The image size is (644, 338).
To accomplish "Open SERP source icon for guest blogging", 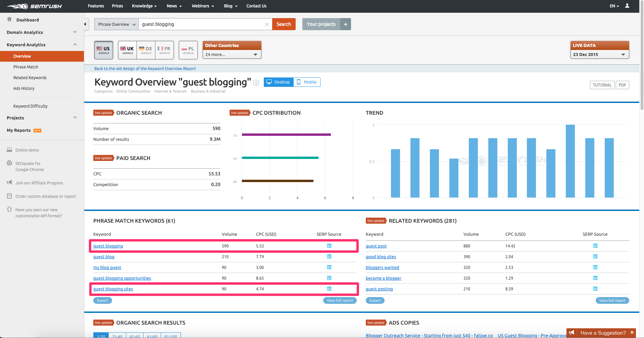I will point(329,246).
